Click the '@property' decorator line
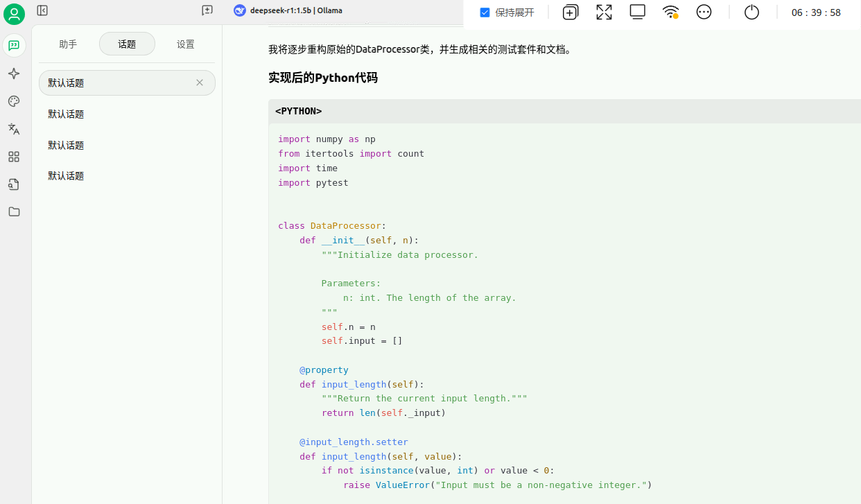Viewport: 861px width, 504px height. 324,370
